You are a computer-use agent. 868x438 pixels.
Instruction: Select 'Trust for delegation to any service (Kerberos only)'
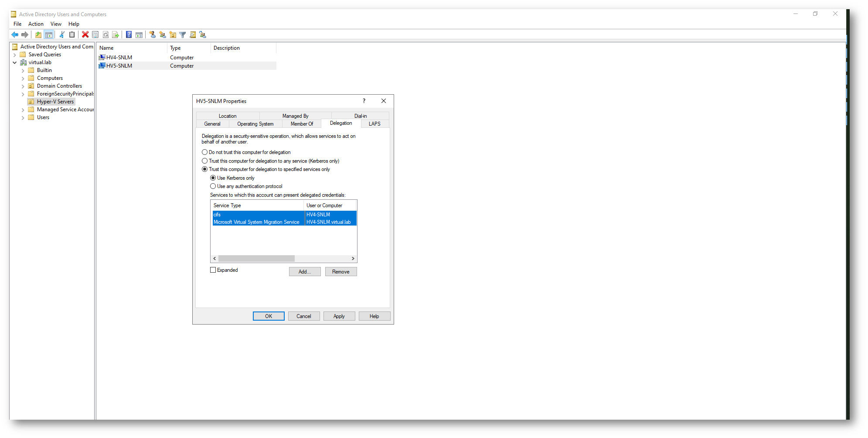click(204, 161)
